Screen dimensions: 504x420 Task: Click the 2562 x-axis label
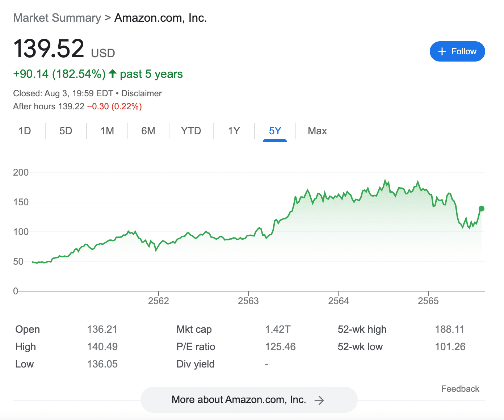pos(159,301)
